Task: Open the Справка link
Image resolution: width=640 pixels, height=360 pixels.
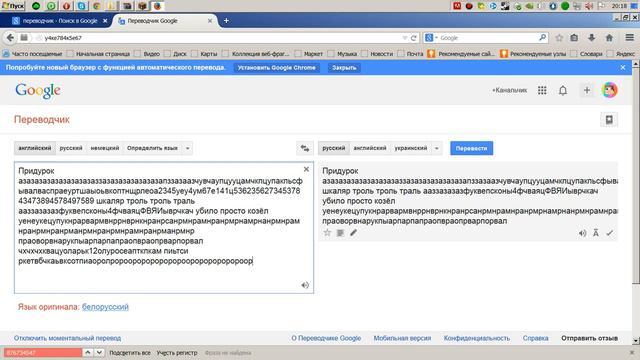Action: click(x=536, y=338)
